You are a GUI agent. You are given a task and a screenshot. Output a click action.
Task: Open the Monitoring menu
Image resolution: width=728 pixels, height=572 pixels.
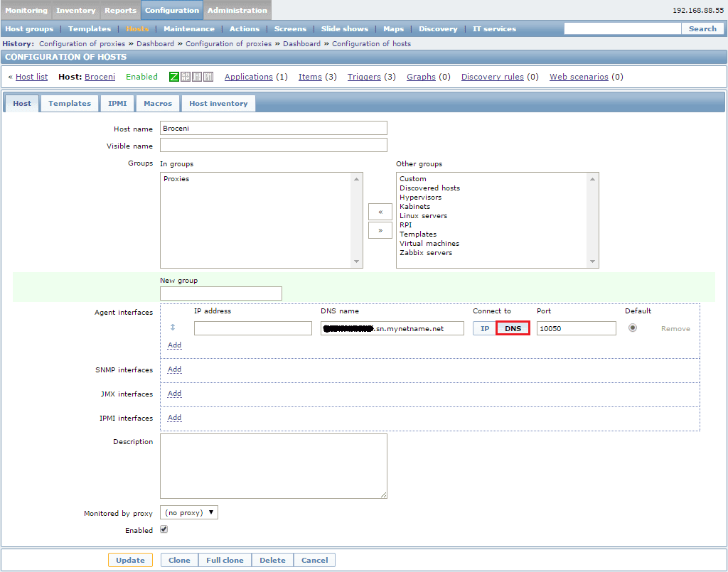[26, 10]
